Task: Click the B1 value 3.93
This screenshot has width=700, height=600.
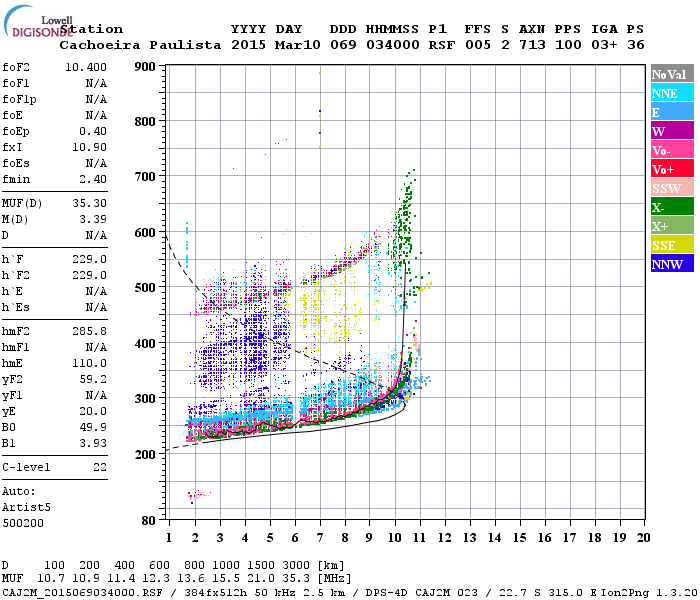Action: (x=93, y=443)
